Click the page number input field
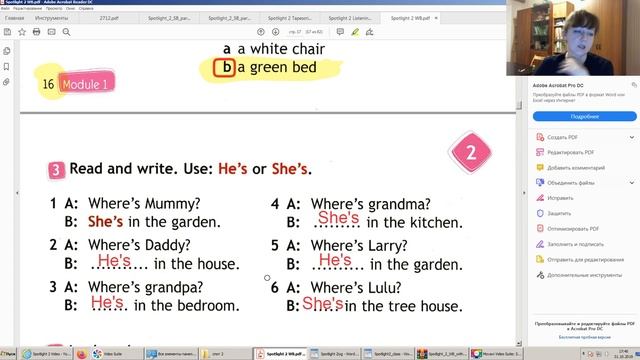 [x=295, y=32]
